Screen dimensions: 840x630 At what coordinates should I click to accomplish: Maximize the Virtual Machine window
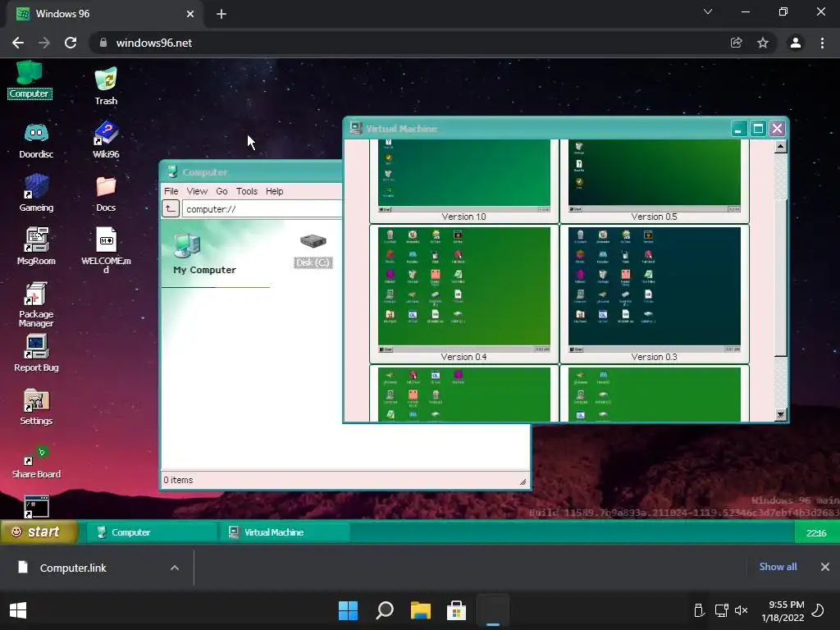[758, 129]
